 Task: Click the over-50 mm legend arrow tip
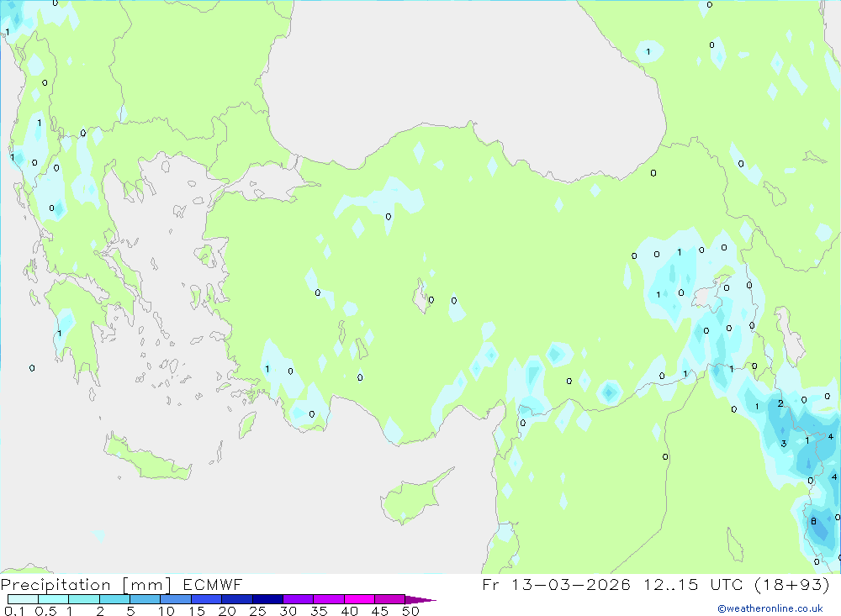click(x=420, y=599)
